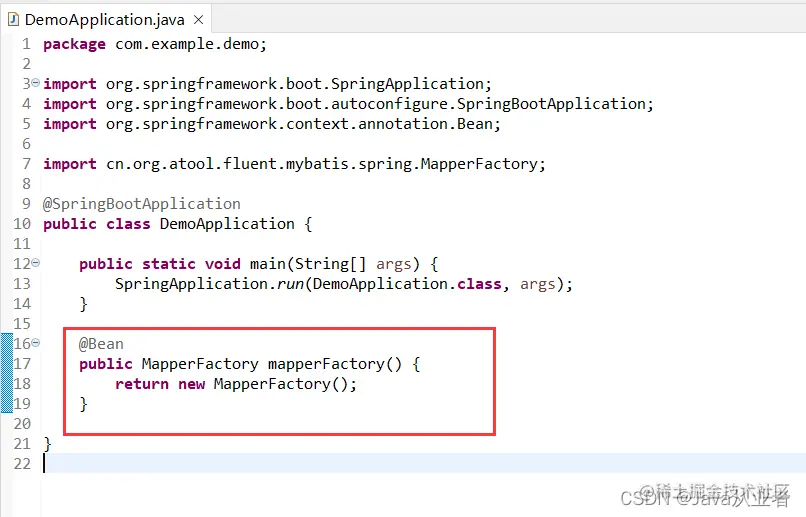Click line number 8 in the gutter

(26, 184)
